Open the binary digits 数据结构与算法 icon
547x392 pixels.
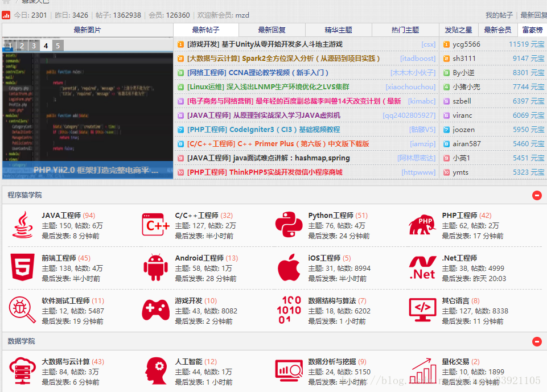[289, 310]
